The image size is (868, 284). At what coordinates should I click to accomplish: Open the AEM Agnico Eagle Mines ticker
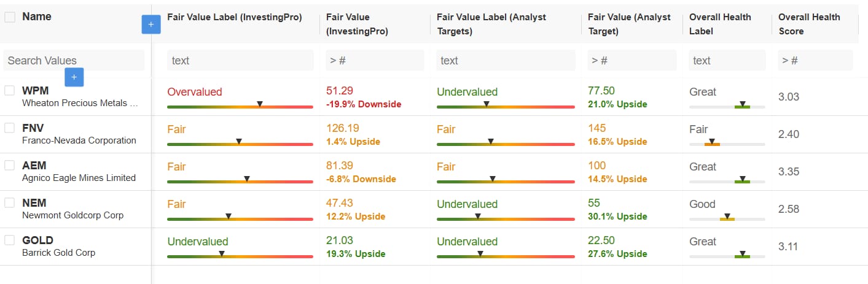[34, 166]
